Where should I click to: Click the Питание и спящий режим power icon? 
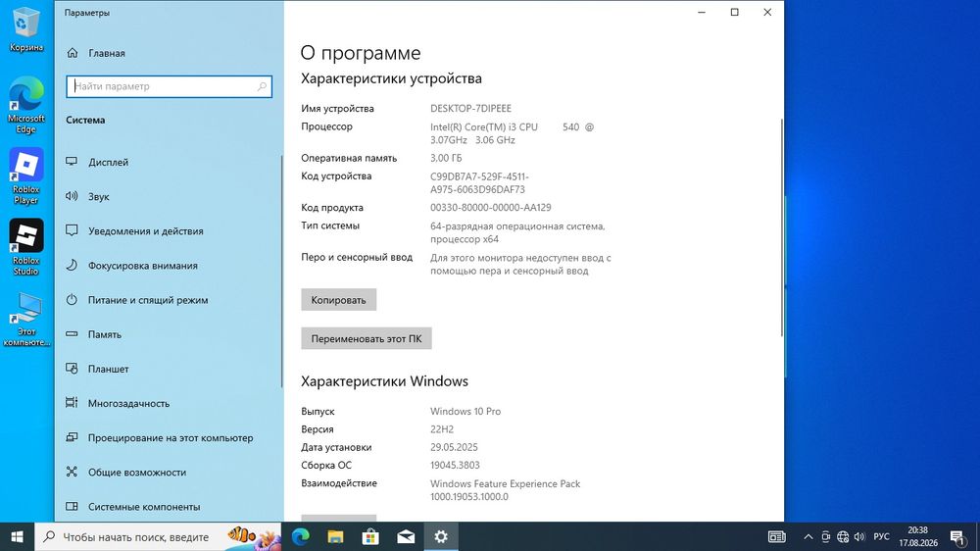pos(72,300)
